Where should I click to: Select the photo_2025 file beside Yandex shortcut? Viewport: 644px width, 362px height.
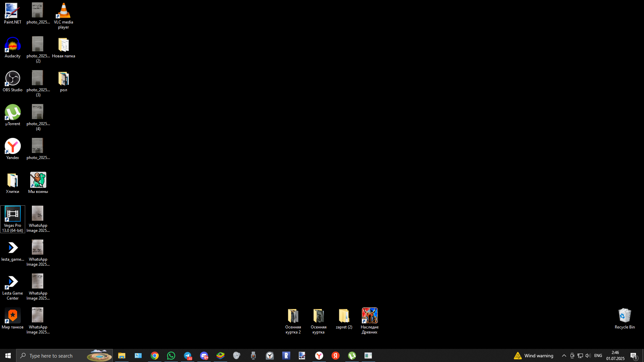(38, 149)
